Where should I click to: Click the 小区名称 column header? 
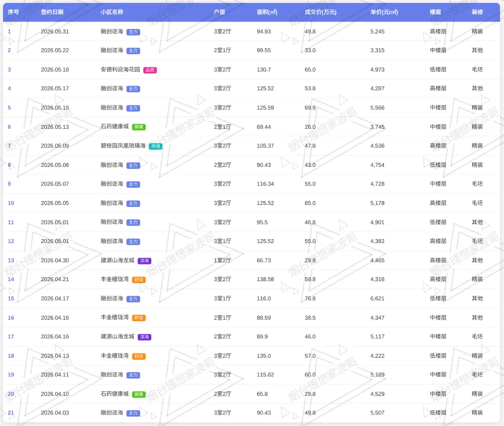[x=112, y=12]
